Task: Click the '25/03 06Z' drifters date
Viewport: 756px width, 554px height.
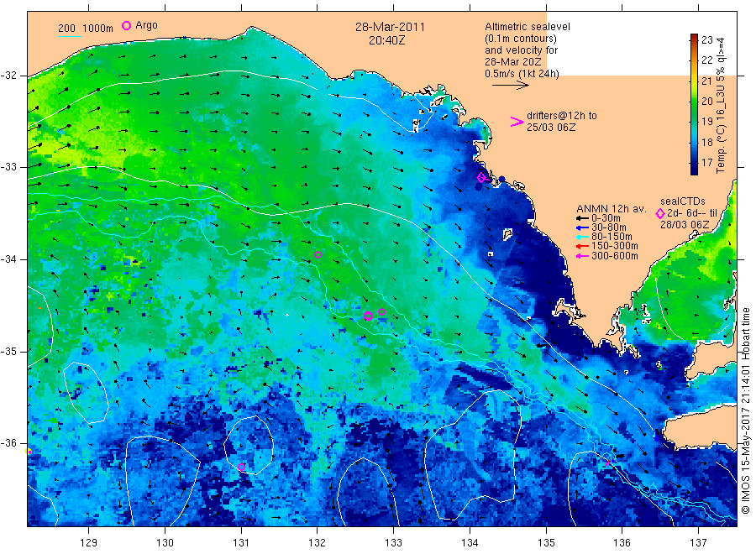Action: click(550, 128)
